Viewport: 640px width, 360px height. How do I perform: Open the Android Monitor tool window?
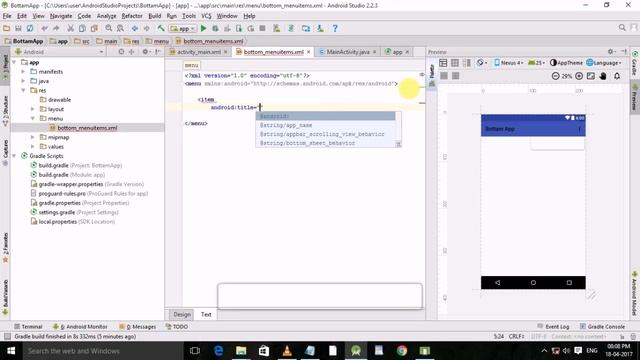[x=80, y=327]
